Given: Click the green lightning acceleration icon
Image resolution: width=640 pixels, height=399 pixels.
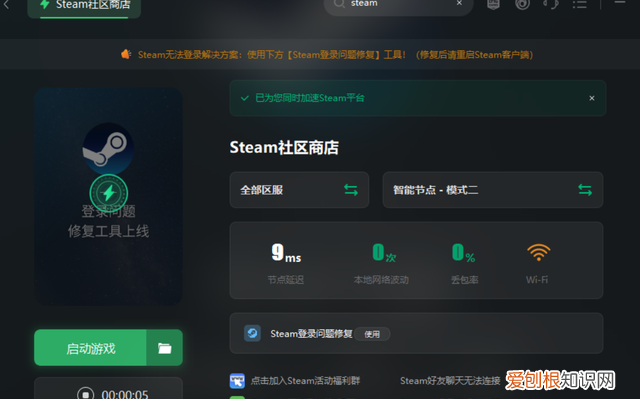Looking at the screenshot, I should tap(109, 193).
